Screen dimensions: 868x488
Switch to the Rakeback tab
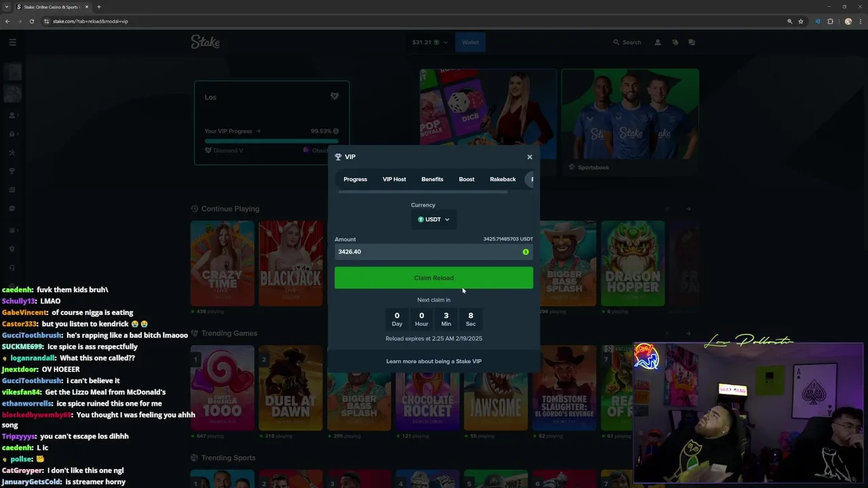(502, 179)
